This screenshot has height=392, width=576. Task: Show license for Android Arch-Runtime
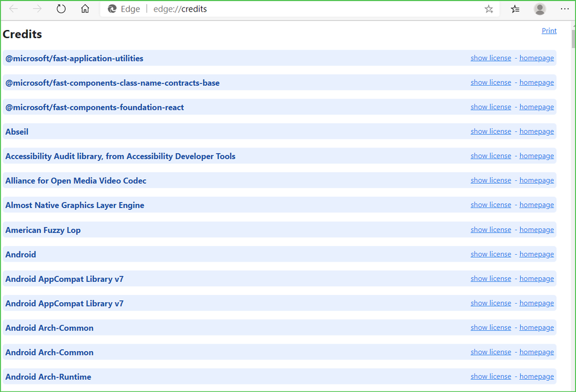coord(491,376)
